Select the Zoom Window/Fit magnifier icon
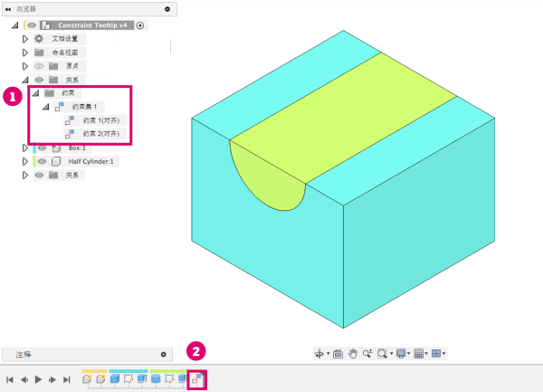543x392 pixels. coord(382,354)
